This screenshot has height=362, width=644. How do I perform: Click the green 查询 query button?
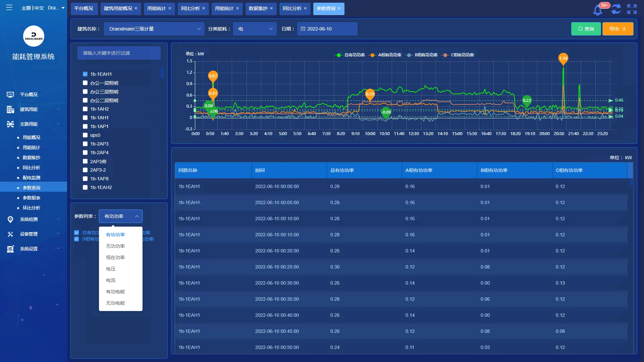586,29
